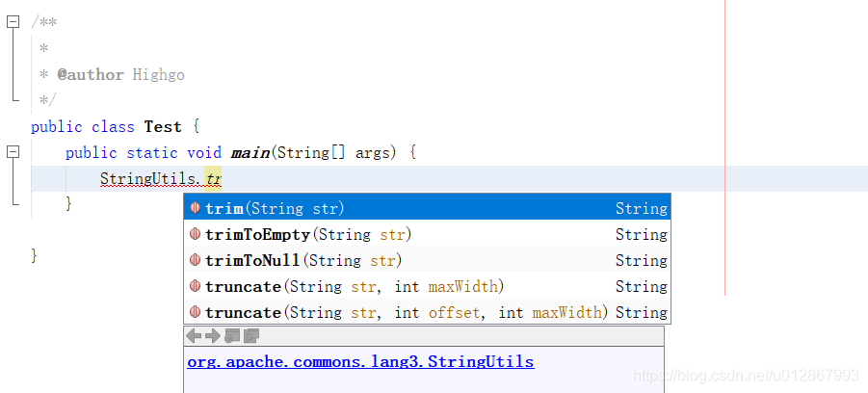Click the red-underlined StringUtils identifier

pos(149,178)
